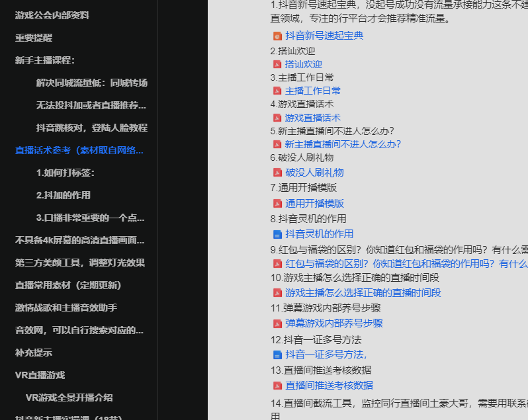528x420 pixels.
Task: Open the 主播工作日常 file link
Action: coord(313,91)
